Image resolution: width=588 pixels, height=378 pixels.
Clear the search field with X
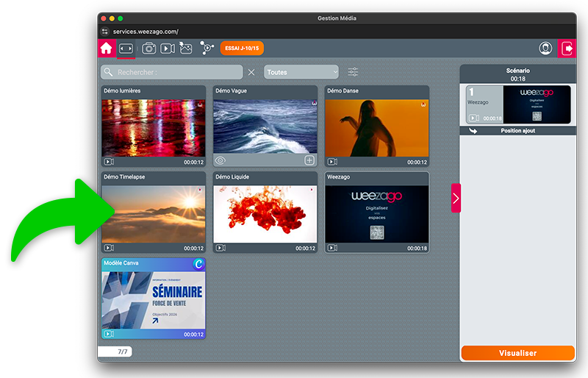pos(251,72)
